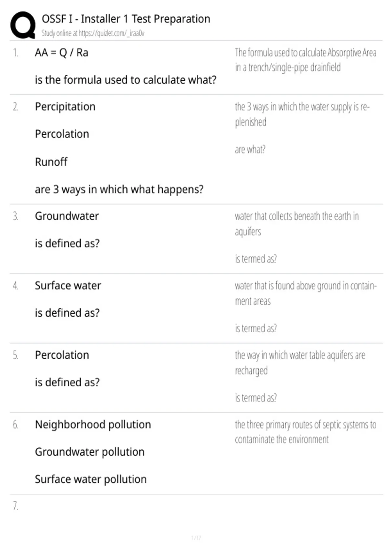
Task: Select the term Percipitation in card 2
Action: coord(65,107)
